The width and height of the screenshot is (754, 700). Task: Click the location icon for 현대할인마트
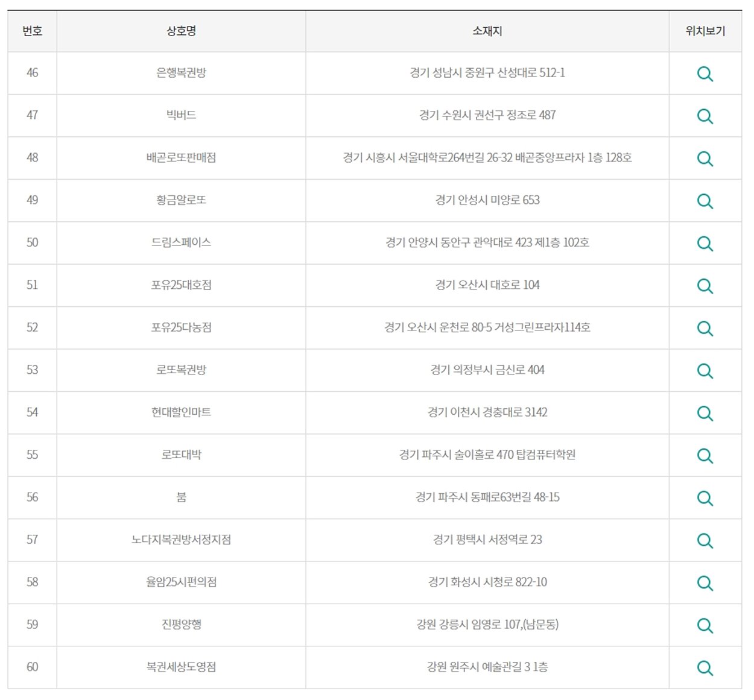tap(705, 413)
